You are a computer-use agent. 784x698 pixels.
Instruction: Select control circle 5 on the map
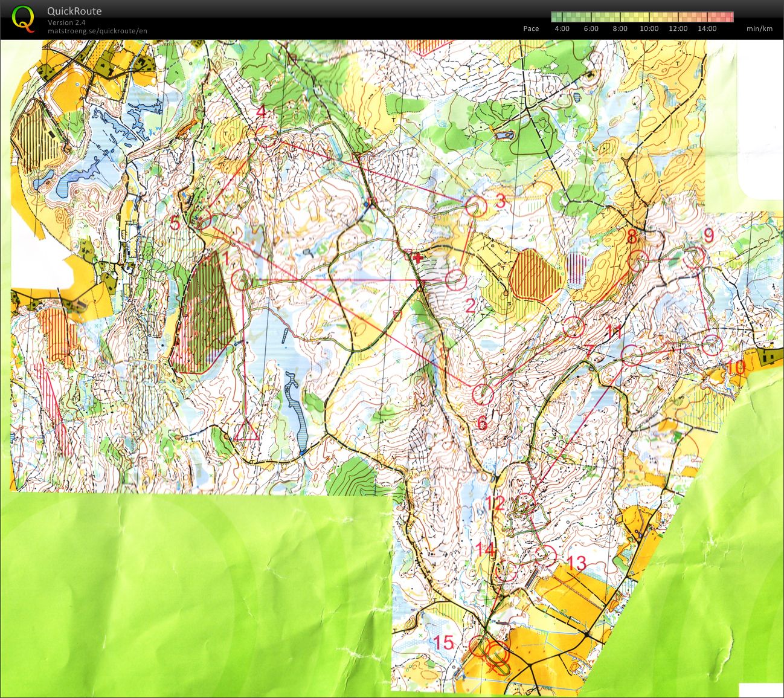[x=203, y=221]
